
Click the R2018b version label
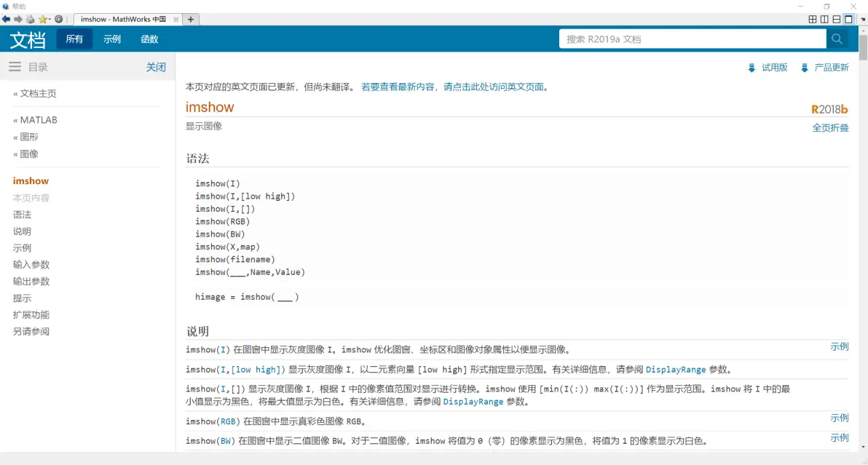point(830,109)
